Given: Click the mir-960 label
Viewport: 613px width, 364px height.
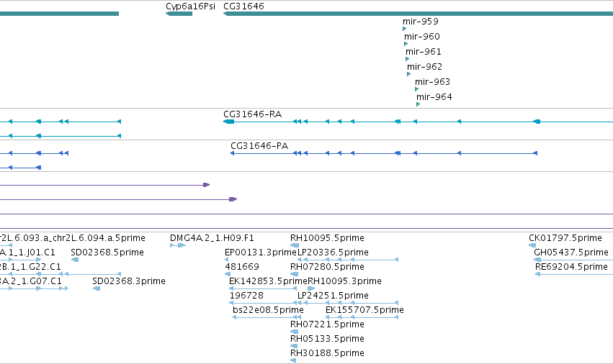Looking at the screenshot, I should pyautogui.click(x=422, y=37).
